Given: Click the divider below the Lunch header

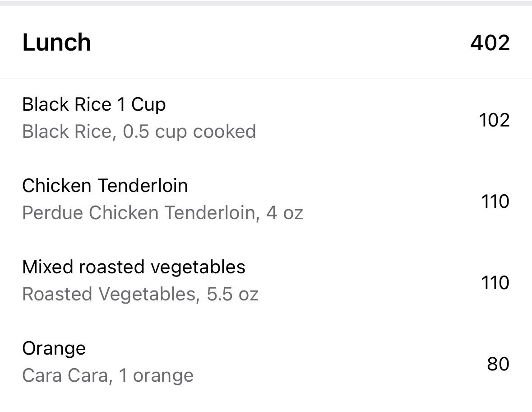Looking at the screenshot, I should click(x=266, y=77).
